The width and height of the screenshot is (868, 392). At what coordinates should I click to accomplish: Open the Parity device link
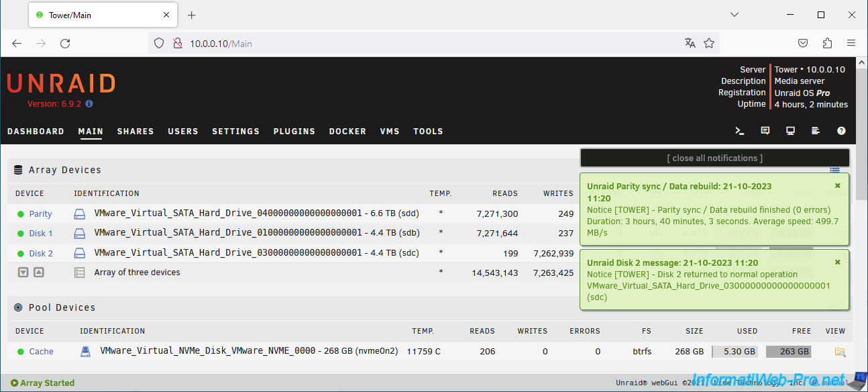[40, 214]
